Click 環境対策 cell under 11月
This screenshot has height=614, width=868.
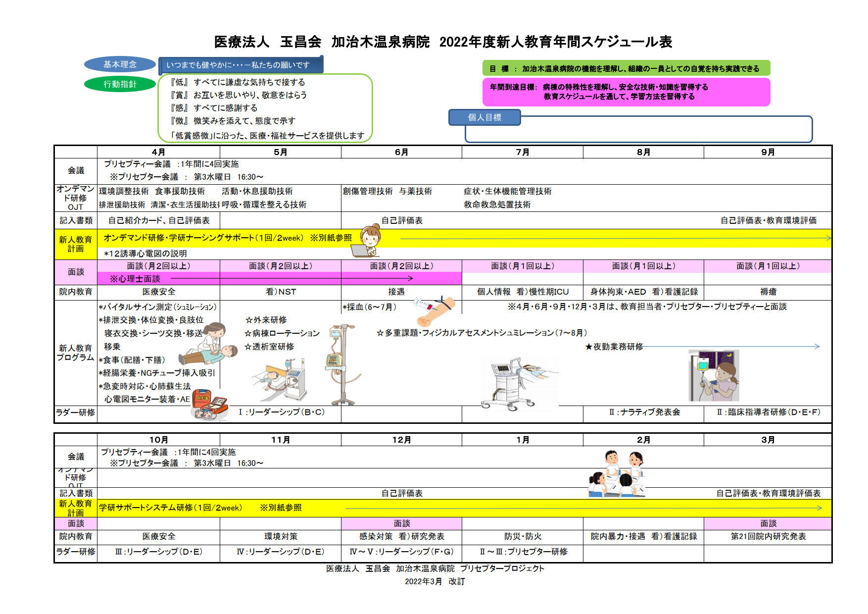coord(281,536)
